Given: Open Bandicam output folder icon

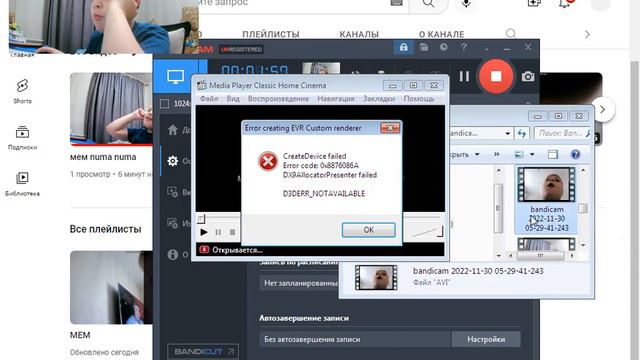Looking at the screenshot, I should pyautogui.click(x=424, y=47).
